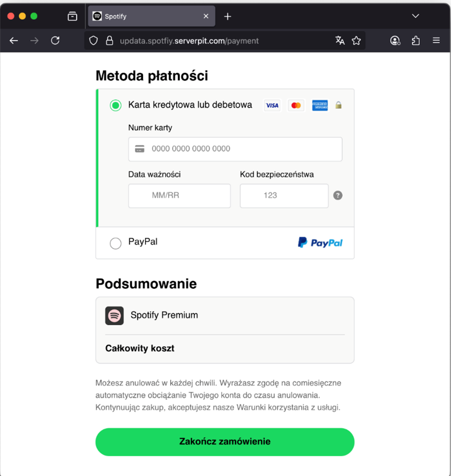451x476 pixels.
Task: Click the Zakończ zamówienie button
Action: (225, 442)
